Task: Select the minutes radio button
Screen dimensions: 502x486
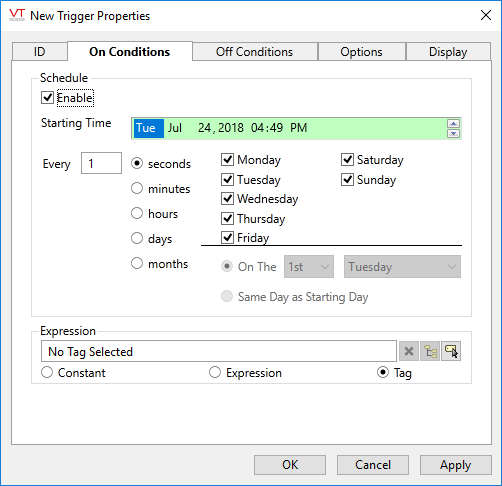Action: (x=137, y=188)
